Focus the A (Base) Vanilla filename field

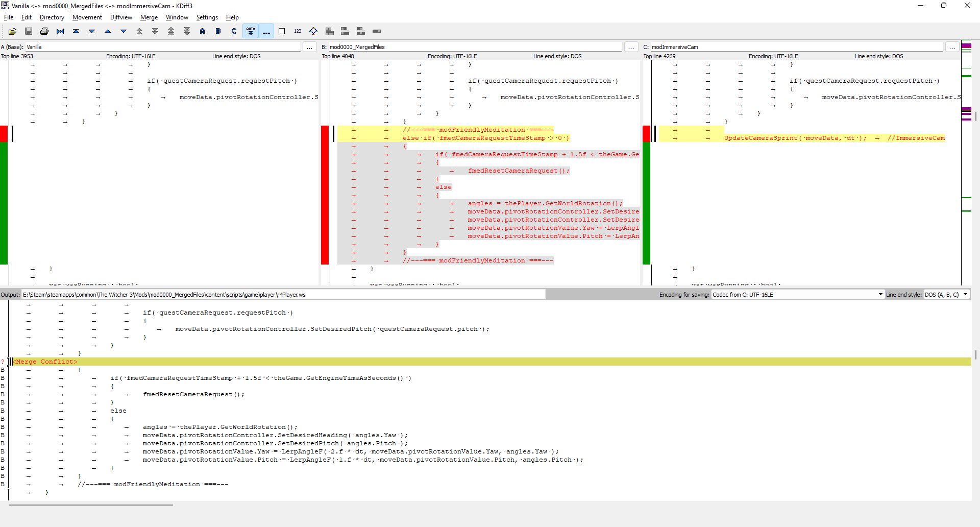(x=163, y=47)
